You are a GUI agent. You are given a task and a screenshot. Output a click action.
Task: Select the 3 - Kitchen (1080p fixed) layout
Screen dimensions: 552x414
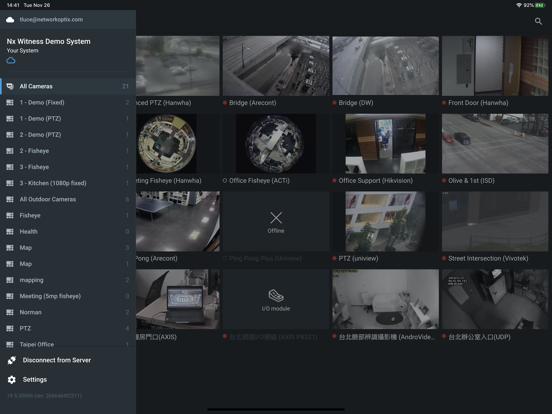[68, 183]
